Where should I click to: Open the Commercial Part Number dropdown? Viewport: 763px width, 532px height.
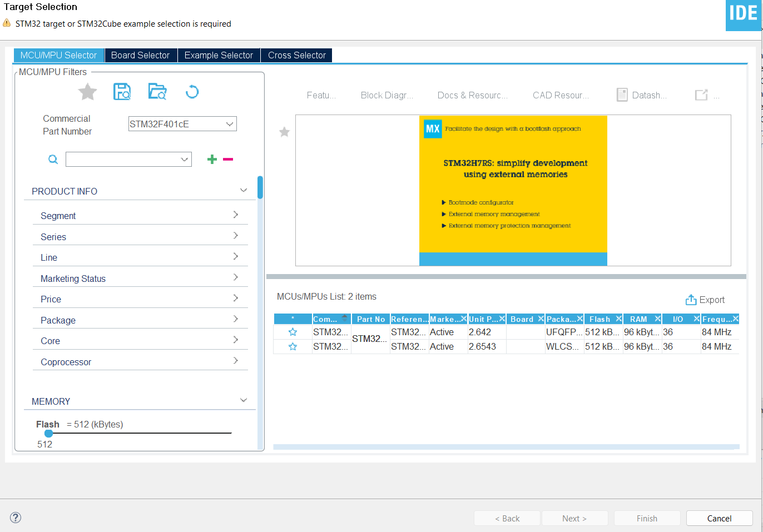(230, 124)
